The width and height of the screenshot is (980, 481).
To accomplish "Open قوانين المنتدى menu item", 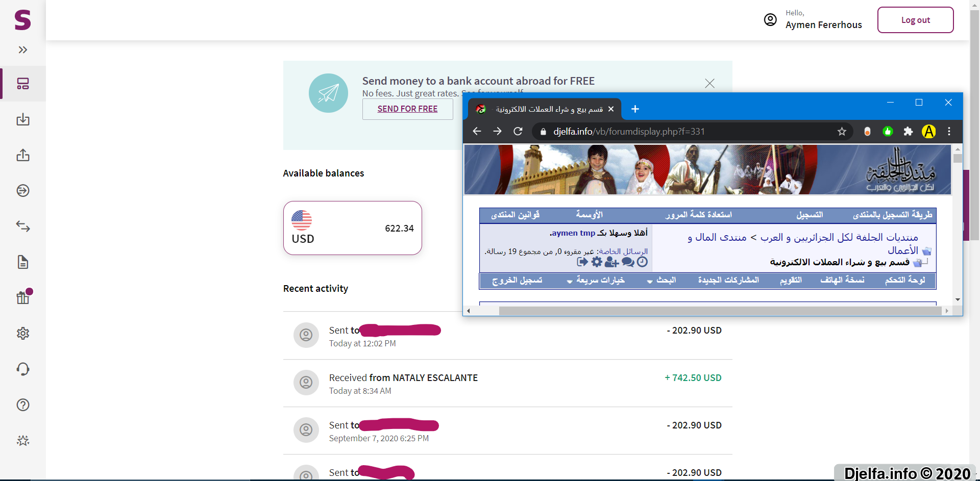I will (x=515, y=215).
